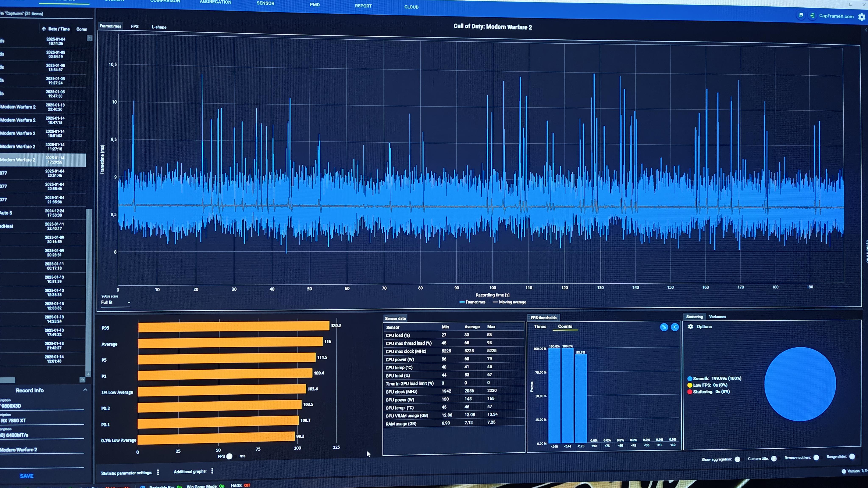Click the SAVE button
868x488 pixels.
[27, 476]
